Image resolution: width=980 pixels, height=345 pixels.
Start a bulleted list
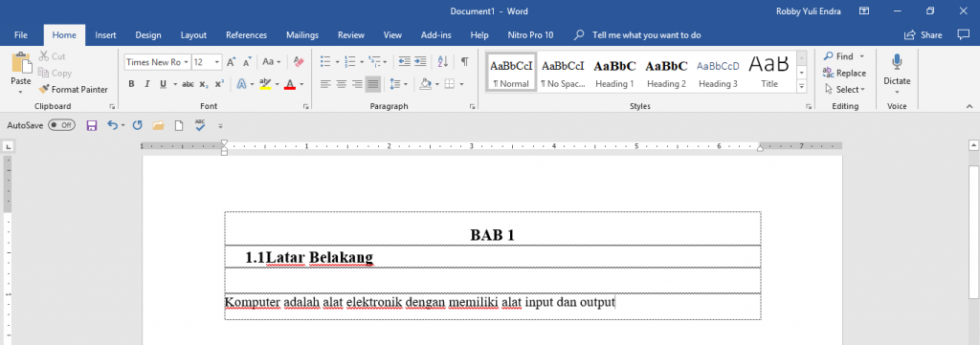coord(325,62)
